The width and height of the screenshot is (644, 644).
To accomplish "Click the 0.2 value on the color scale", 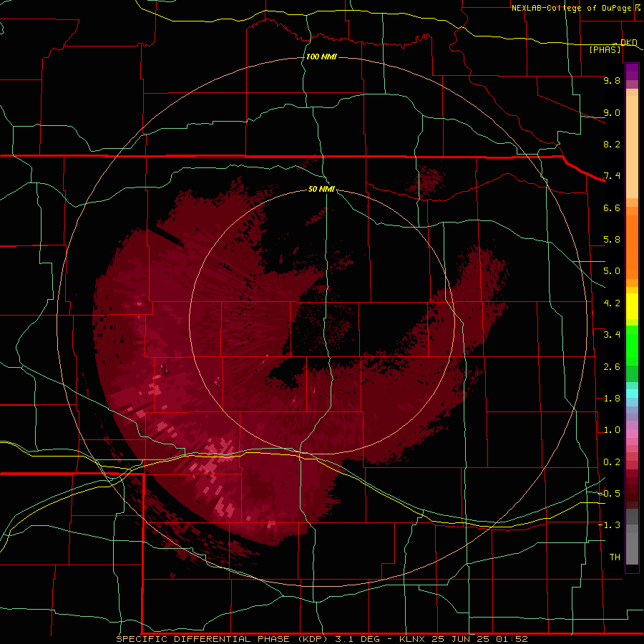I will (612, 462).
